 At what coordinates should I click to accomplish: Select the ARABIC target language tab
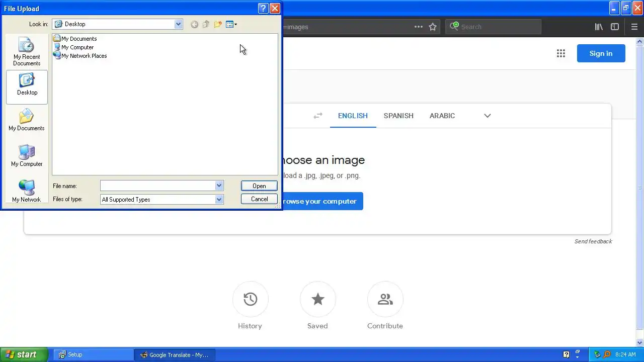[442, 116]
